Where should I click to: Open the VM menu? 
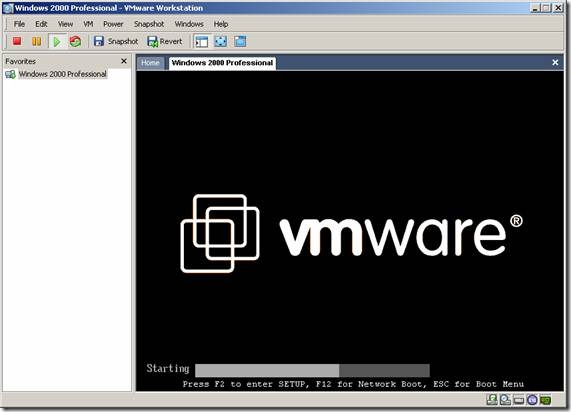(88, 24)
